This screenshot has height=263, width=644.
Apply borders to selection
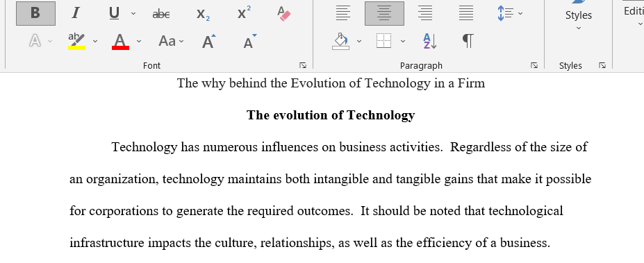[x=384, y=41]
